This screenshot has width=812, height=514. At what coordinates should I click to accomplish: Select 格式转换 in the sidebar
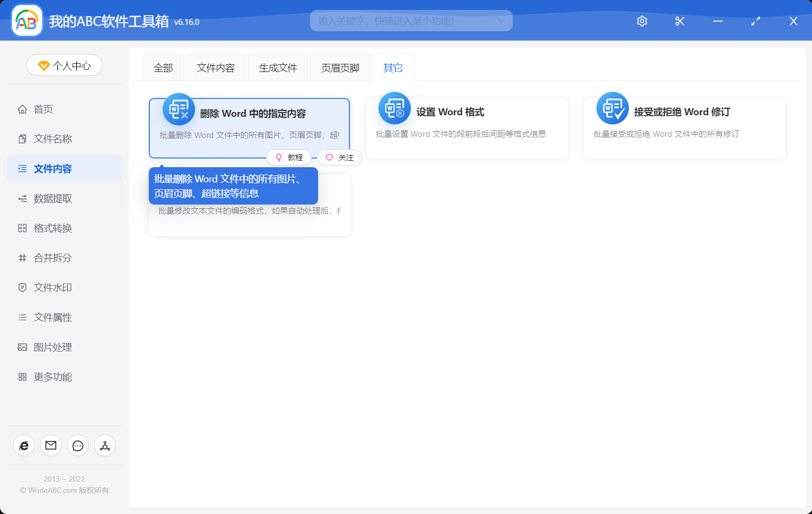[52, 228]
